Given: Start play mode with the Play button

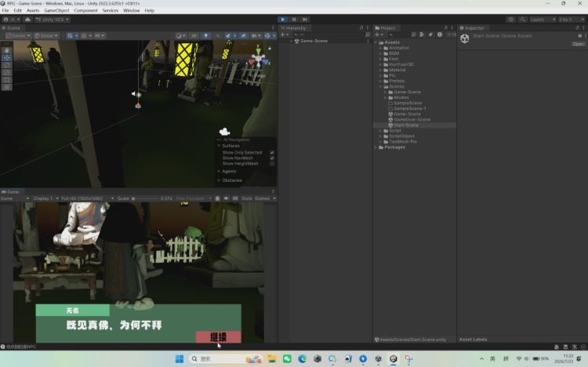Looking at the screenshot, I should coord(283,20).
